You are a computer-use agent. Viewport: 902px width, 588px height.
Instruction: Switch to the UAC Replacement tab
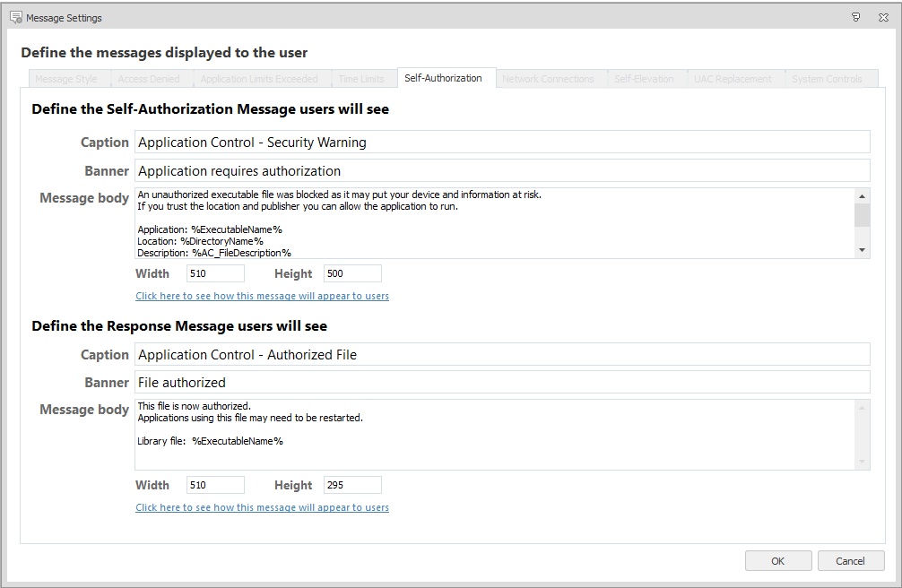[x=733, y=79]
